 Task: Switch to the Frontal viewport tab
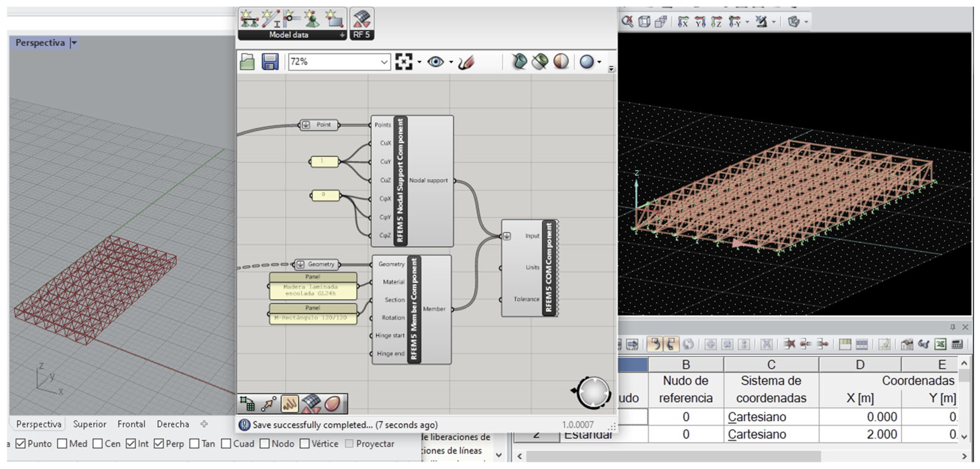[131, 424]
